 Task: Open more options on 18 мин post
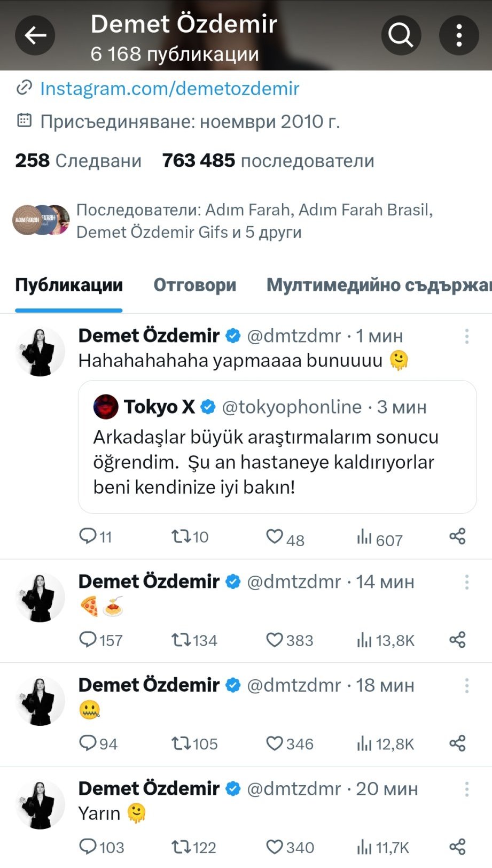click(x=466, y=685)
